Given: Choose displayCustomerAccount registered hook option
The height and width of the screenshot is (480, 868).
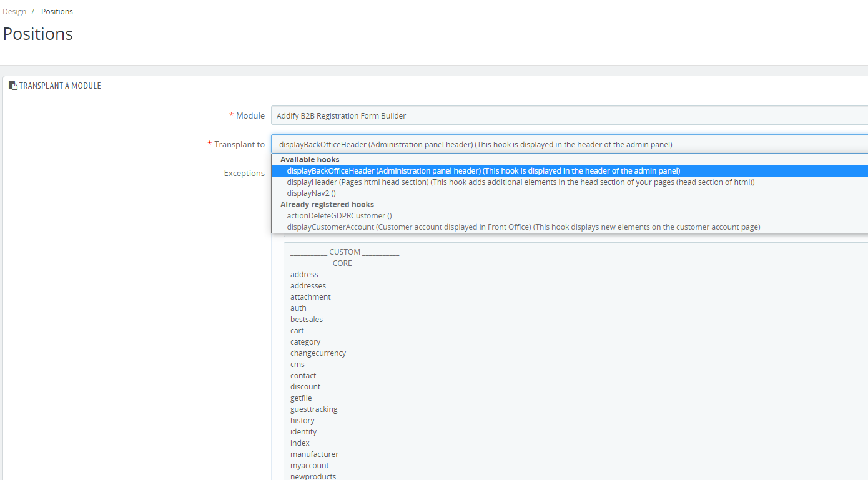Looking at the screenshot, I should pyautogui.click(x=570, y=227).
